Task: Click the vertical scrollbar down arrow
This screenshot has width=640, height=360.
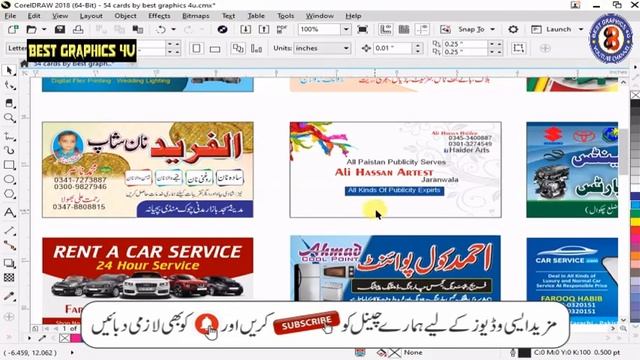Action: (x=624, y=320)
